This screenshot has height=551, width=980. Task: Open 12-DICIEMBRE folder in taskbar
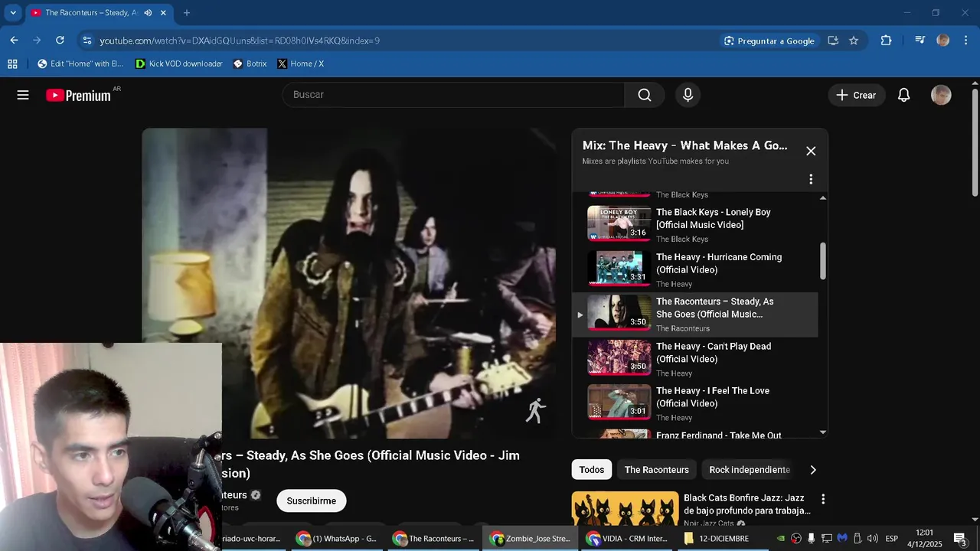pos(716,539)
